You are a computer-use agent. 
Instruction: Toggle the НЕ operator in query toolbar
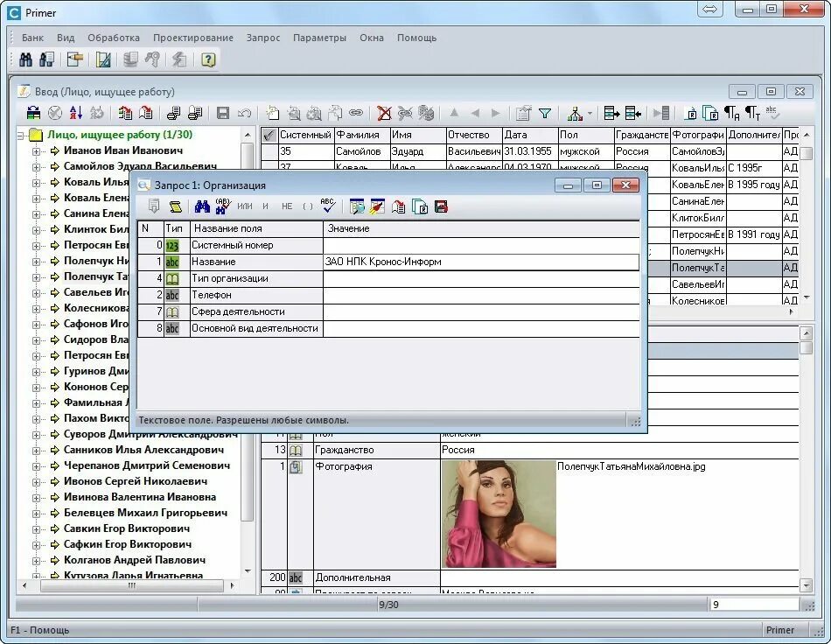(x=287, y=206)
